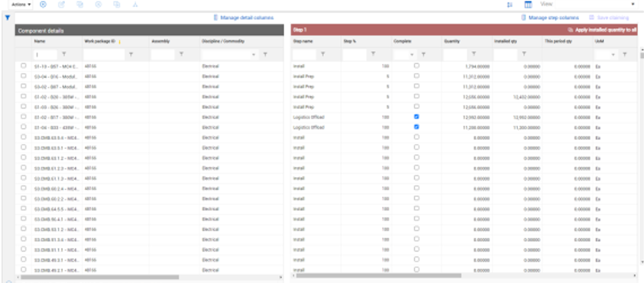Click Manage detail columns link
The image size is (644, 283).
pos(243,18)
